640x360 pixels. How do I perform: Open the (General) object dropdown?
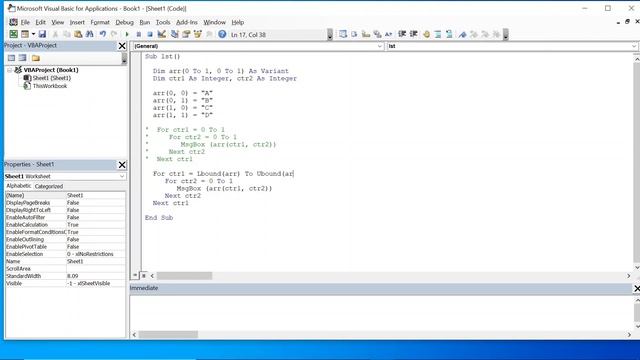click(x=380, y=46)
